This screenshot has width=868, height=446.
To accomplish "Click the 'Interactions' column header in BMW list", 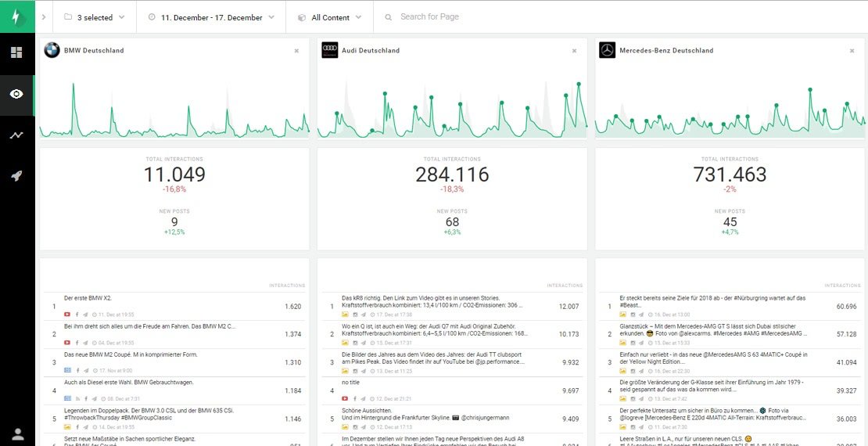I will pyautogui.click(x=287, y=286).
